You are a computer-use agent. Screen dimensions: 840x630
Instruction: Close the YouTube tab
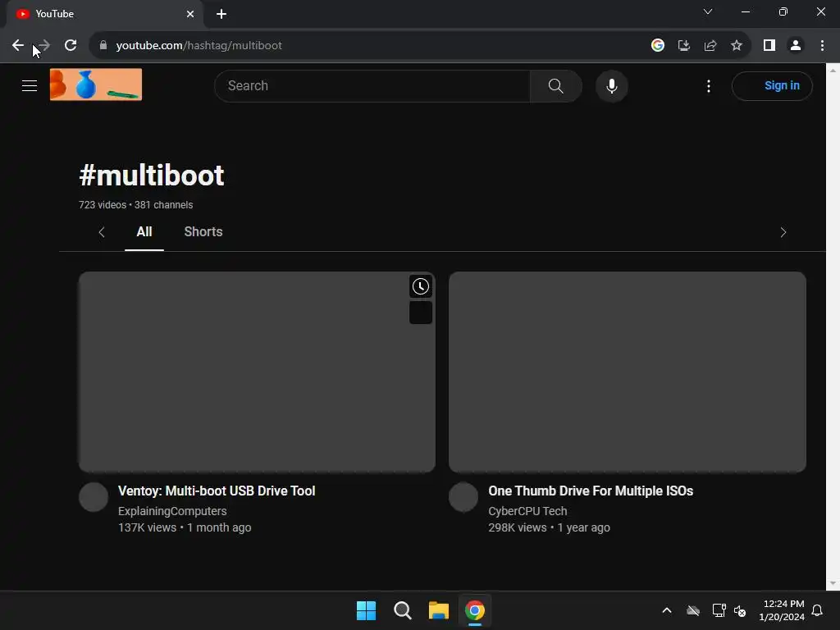(x=190, y=14)
